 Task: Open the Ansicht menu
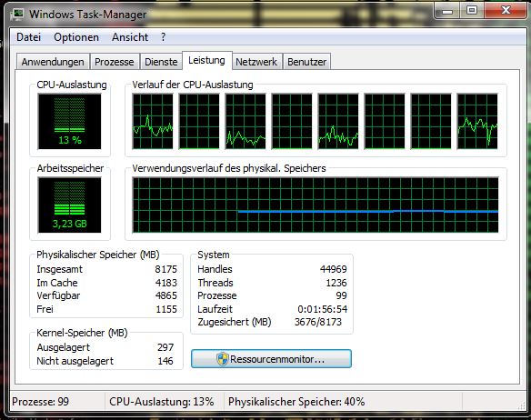click(130, 37)
